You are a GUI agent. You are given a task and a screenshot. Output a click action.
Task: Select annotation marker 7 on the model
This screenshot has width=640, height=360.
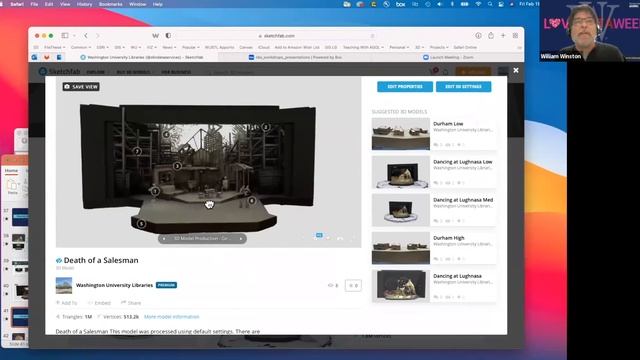pos(137,151)
